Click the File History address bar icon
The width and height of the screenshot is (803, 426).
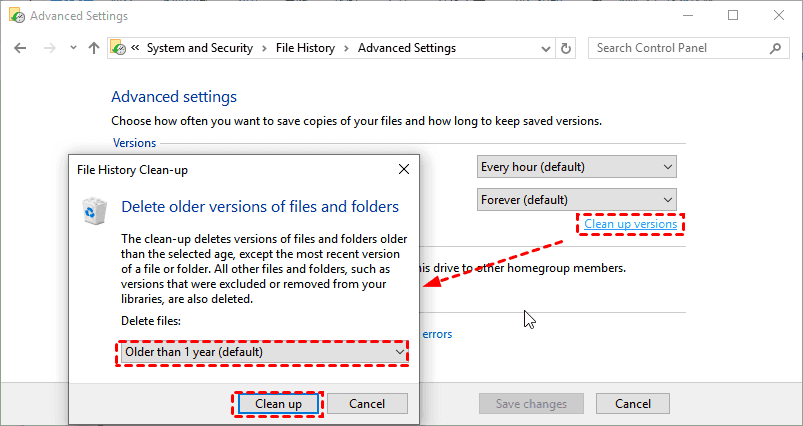(119, 48)
